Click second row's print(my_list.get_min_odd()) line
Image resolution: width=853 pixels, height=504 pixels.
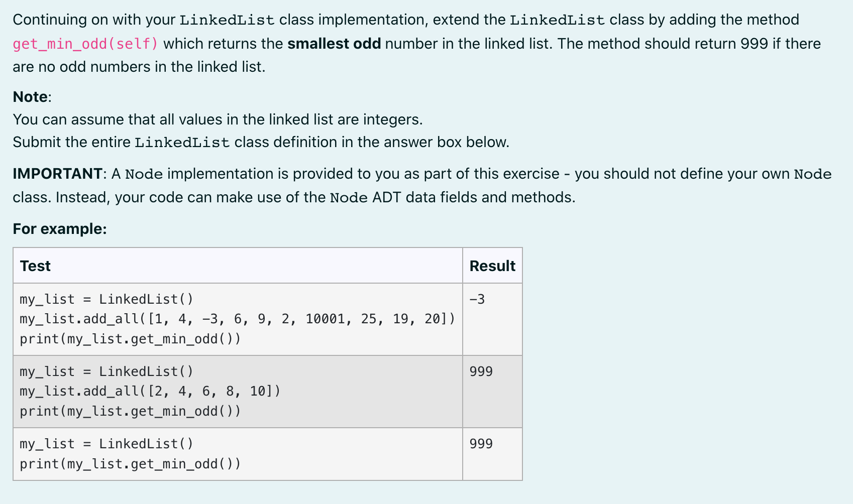[130, 411]
